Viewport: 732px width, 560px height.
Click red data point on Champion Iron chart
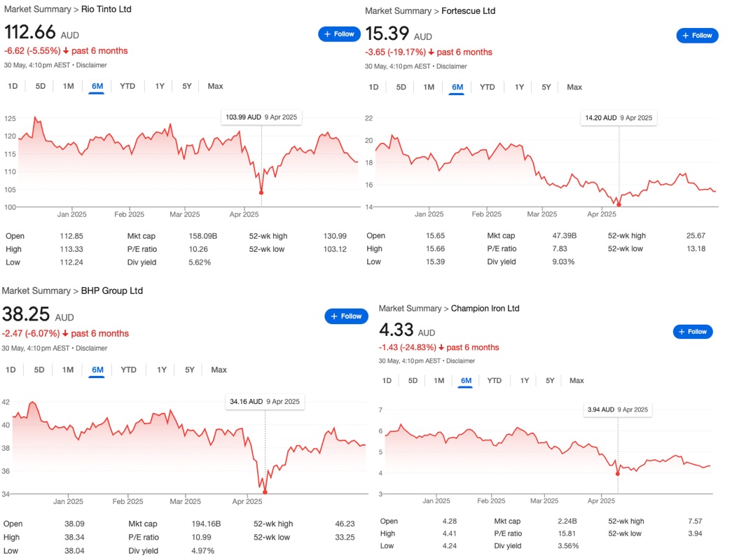[618, 474]
